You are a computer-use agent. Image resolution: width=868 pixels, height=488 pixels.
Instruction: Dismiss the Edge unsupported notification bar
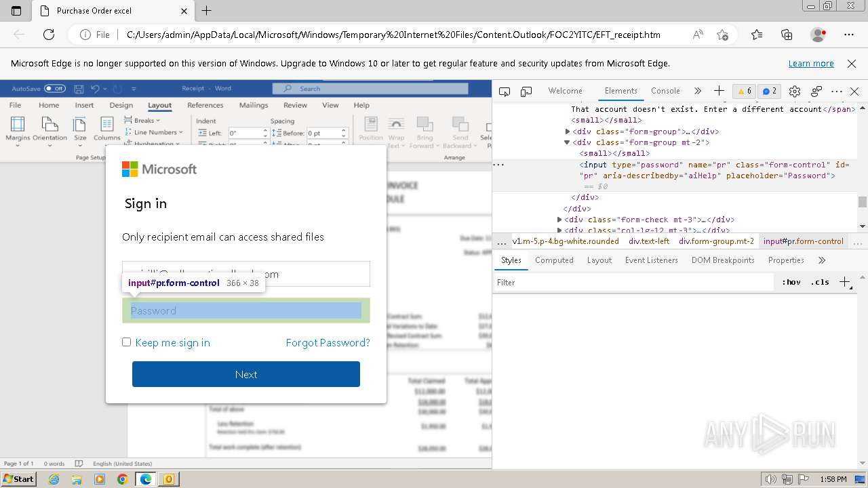click(852, 64)
